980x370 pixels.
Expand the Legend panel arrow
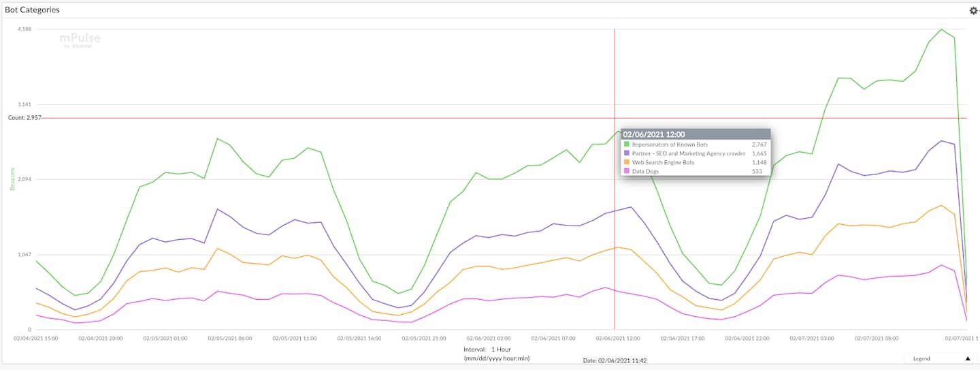(x=967, y=358)
